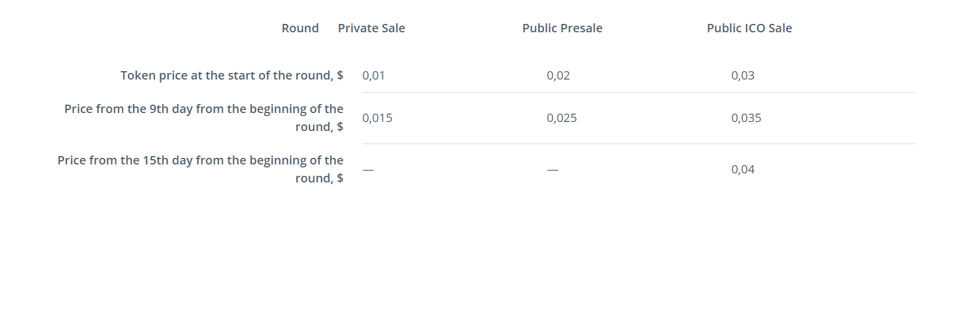Viewport: 980px width, 311px height.
Task: Select the Private Sale column header
Action: point(372,28)
